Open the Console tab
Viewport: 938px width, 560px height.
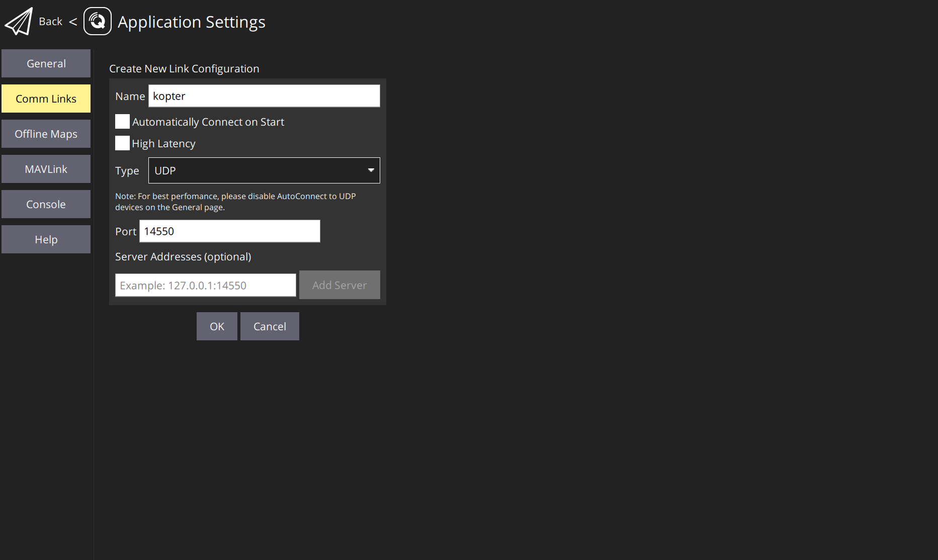(46, 204)
